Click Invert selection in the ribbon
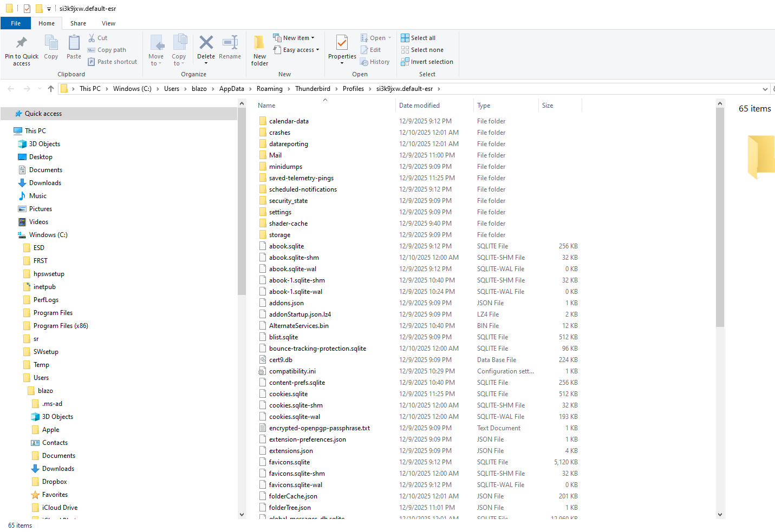Viewport: 775px width, 532px height. pyautogui.click(x=427, y=62)
